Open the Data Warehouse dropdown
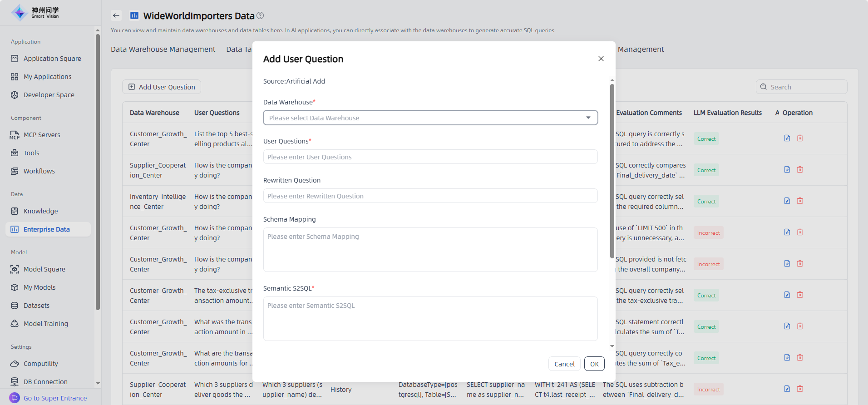 point(430,118)
